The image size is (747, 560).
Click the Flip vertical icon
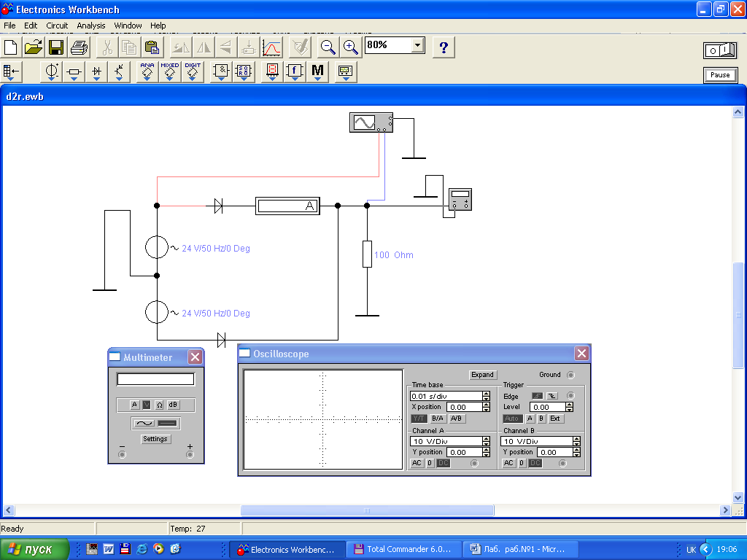pos(226,47)
